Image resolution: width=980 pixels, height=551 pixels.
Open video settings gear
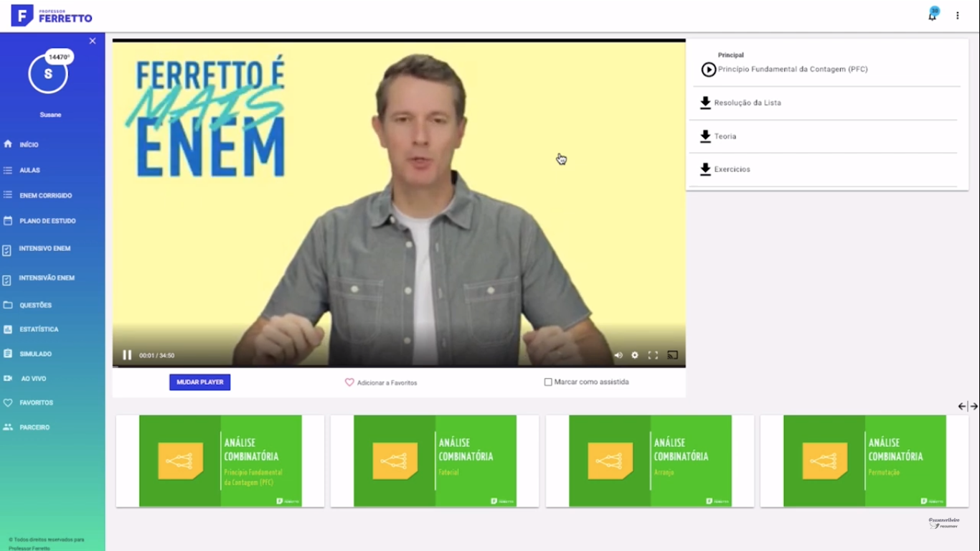(x=635, y=355)
